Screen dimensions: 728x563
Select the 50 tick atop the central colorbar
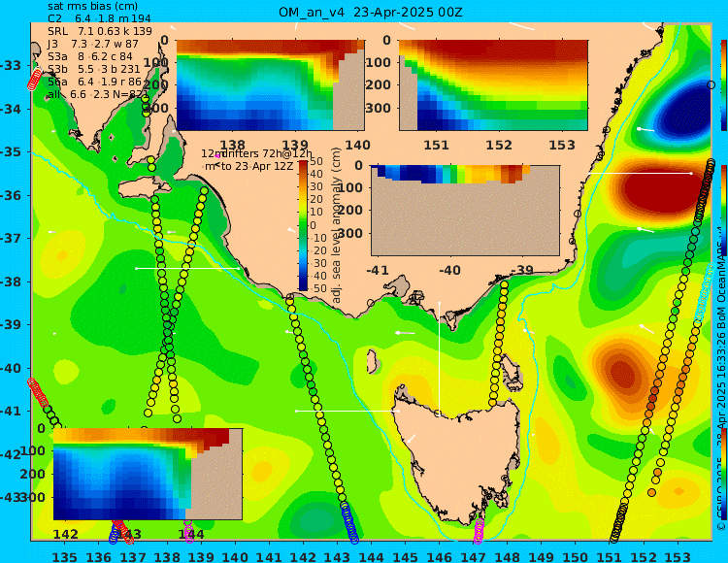click(315, 161)
